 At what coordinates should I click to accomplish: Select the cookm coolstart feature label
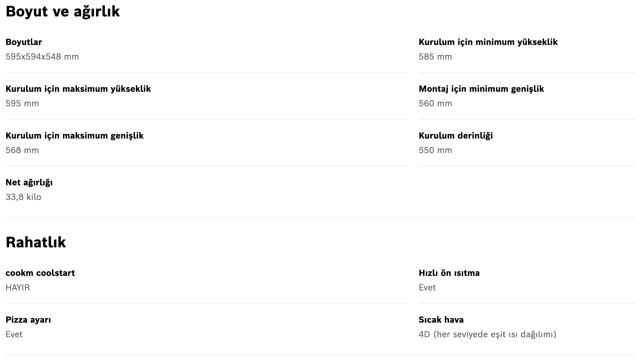(40, 273)
